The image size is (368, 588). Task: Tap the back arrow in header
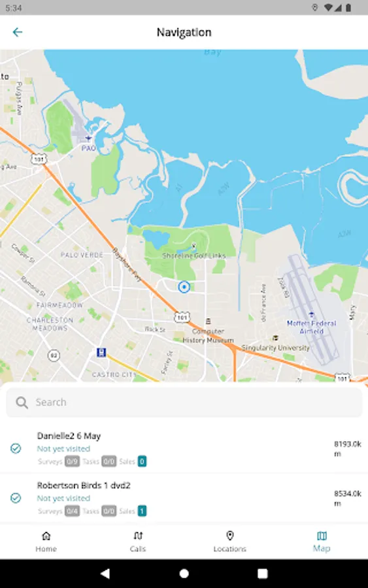(17, 32)
